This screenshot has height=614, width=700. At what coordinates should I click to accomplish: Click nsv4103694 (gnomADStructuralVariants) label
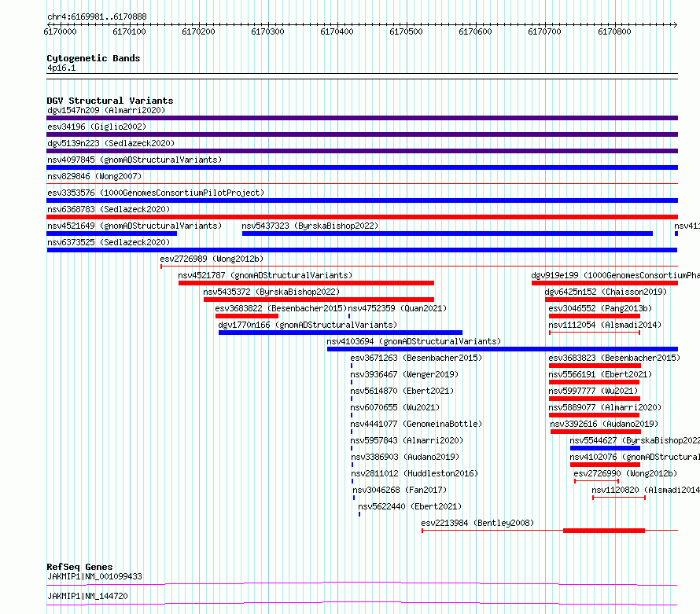click(414, 341)
